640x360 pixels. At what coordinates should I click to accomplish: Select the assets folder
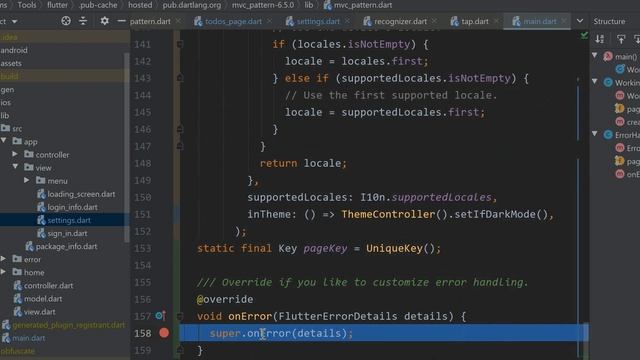pos(11,63)
